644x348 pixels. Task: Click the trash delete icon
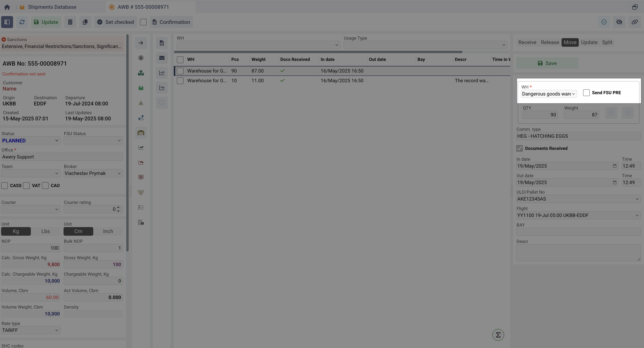(70, 22)
